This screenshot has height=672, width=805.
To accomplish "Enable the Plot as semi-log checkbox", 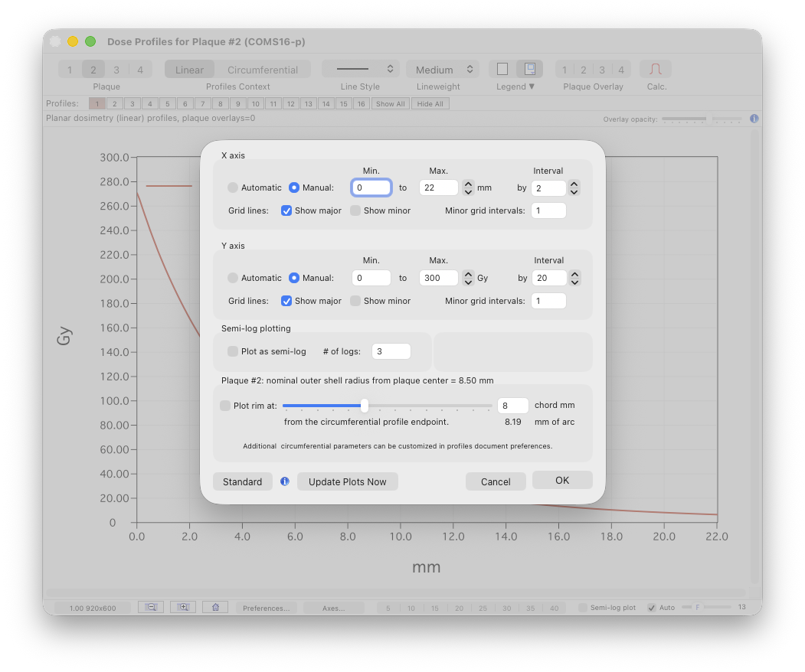I will 233,351.
